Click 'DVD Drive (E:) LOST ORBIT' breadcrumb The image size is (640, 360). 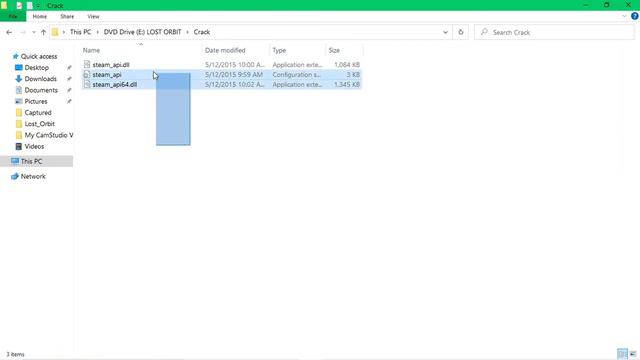point(142,32)
